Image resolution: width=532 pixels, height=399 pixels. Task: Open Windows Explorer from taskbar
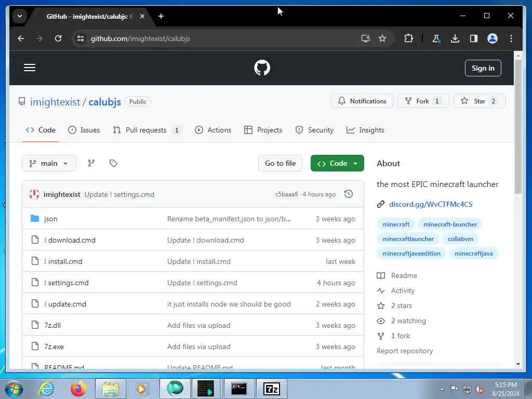click(x=111, y=389)
